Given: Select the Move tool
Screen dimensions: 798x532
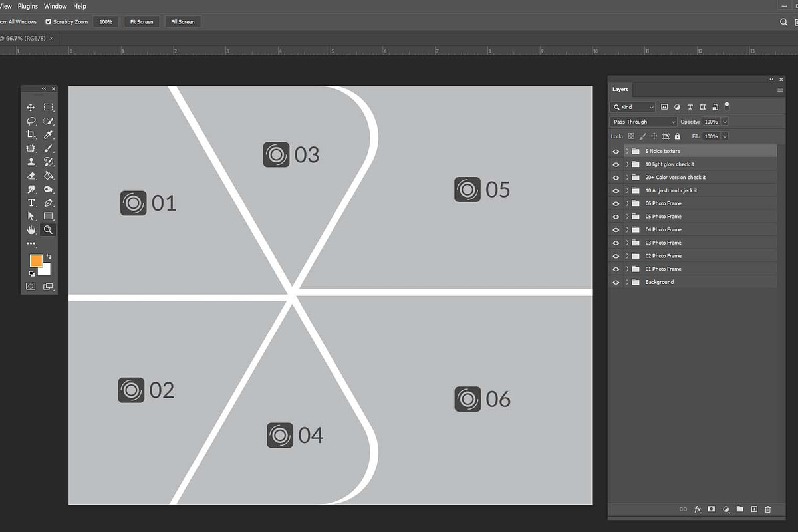Looking at the screenshot, I should (31, 107).
